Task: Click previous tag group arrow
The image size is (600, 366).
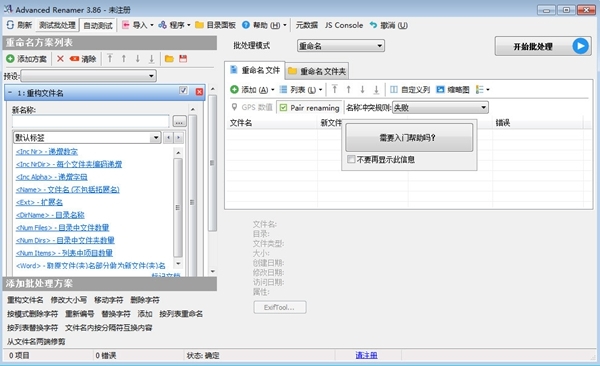Action: pos(168,138)
